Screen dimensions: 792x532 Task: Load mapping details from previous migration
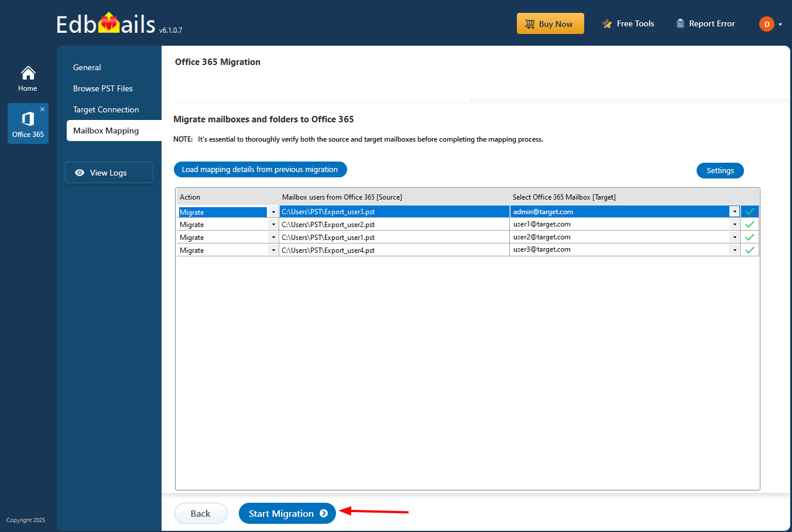tap(260, 170)
